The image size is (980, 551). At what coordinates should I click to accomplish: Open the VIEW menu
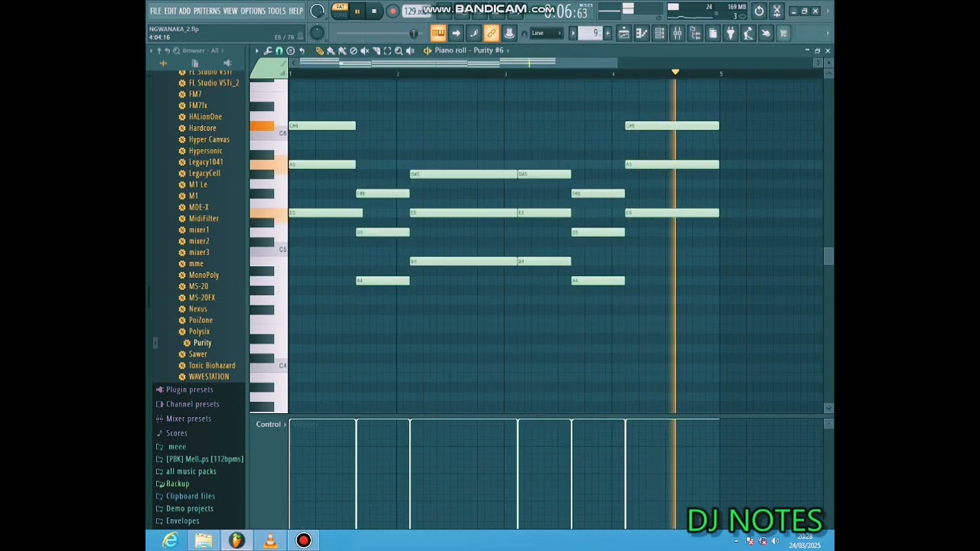coord(230,11)
